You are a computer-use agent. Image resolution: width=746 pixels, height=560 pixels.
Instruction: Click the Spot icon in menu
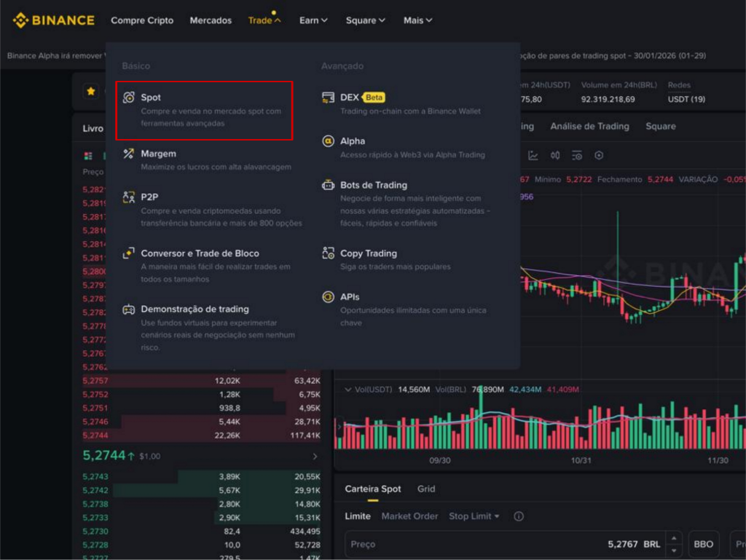[128, 98]
